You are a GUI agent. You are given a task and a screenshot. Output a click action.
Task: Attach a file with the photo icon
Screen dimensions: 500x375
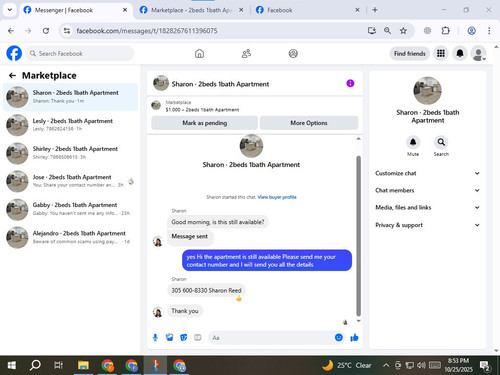point(170,338)
